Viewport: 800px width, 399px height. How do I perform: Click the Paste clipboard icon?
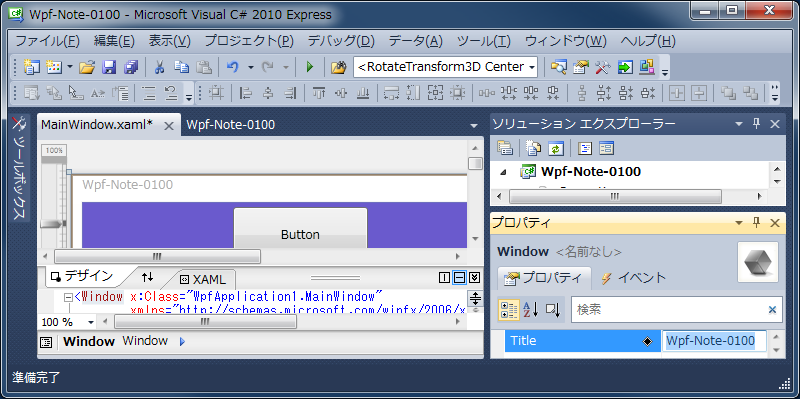[204, 67]
